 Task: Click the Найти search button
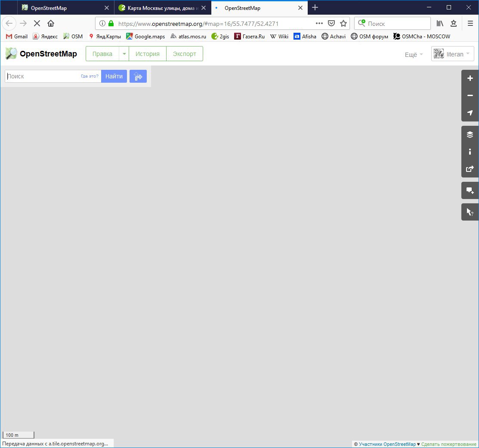click(114, 76)
